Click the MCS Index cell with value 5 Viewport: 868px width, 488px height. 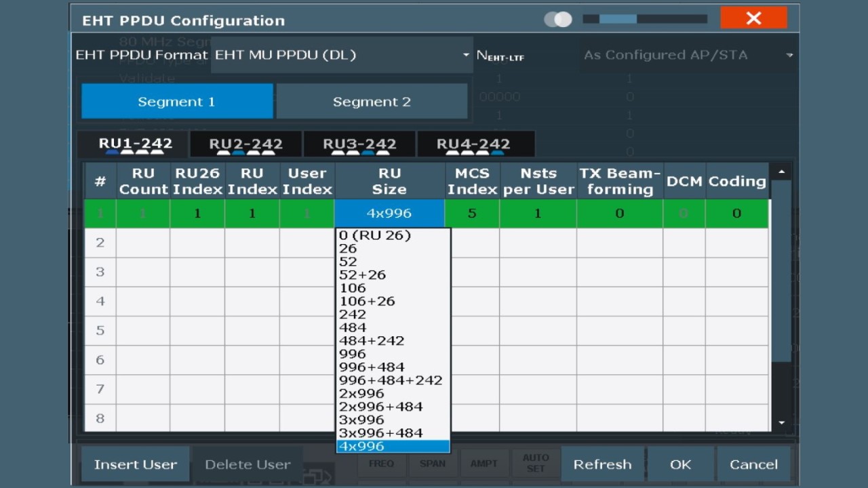(472, 213)
